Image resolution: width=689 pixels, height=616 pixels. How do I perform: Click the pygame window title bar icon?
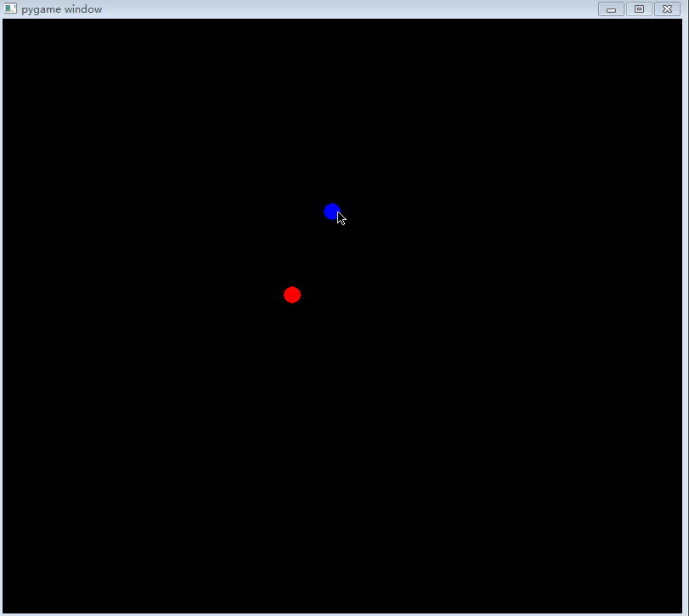(x=10, y=8)
